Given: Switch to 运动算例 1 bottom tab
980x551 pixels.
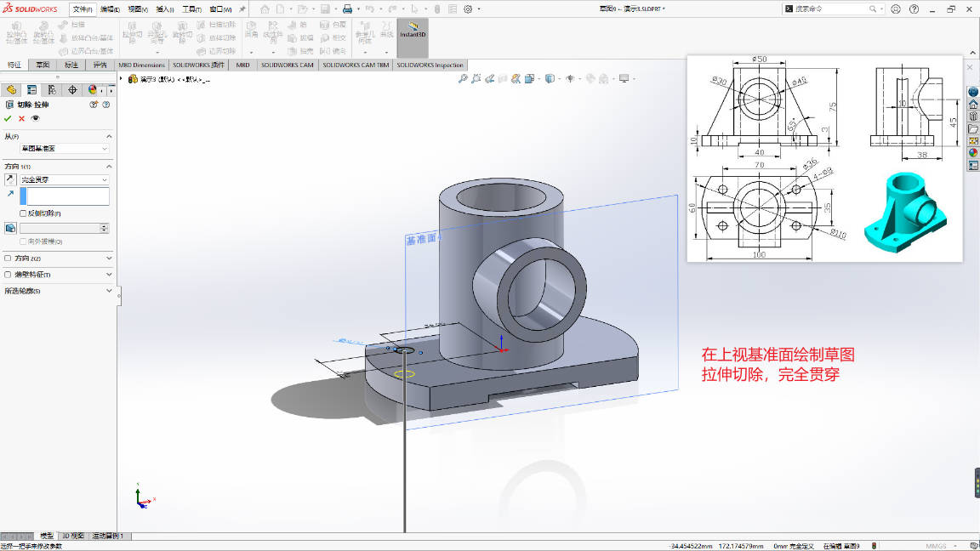Looking at the screenshot, I should [x=108, y=536].
